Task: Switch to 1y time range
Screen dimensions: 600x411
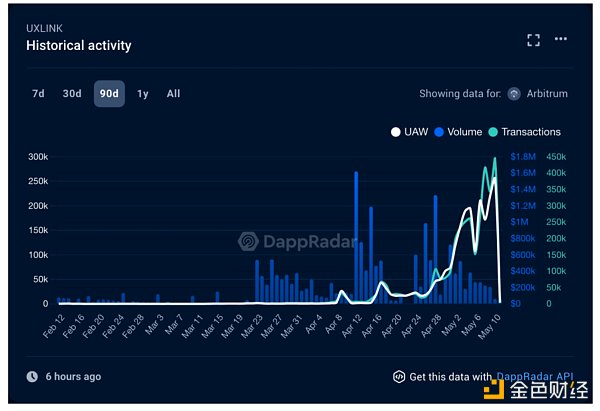Action: [143, 94]
